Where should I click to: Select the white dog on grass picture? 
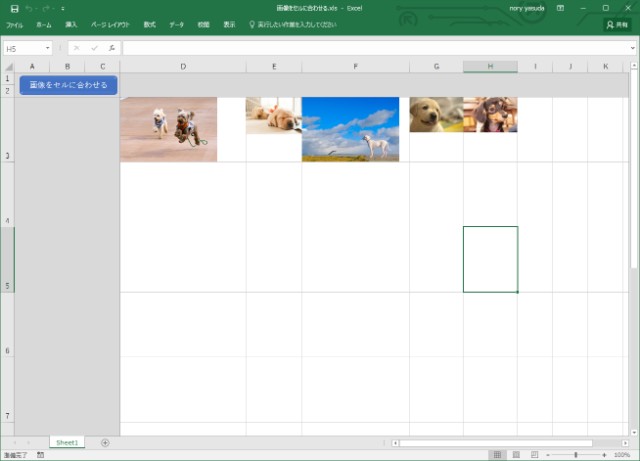(350, 129)
